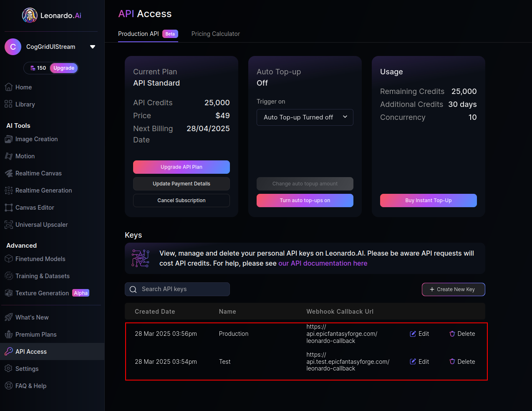The image size is (532, 411).
Task: Open What's New rocket icon
Action: click(8, 317)
